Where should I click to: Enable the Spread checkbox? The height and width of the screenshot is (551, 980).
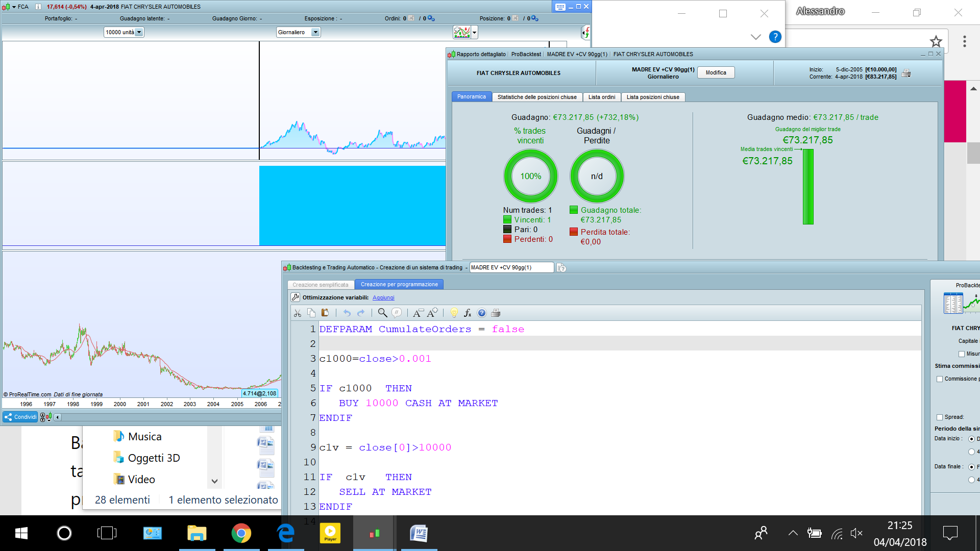click(x=940, y=417)
